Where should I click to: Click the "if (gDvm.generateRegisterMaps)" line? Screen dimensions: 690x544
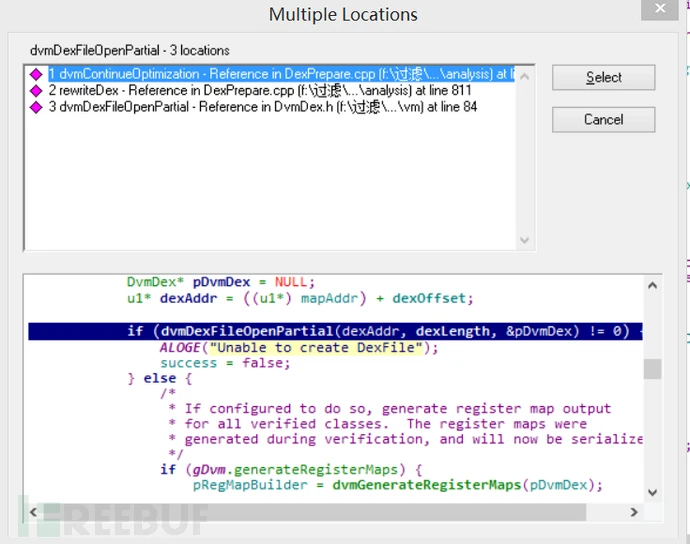pos(291,470)
